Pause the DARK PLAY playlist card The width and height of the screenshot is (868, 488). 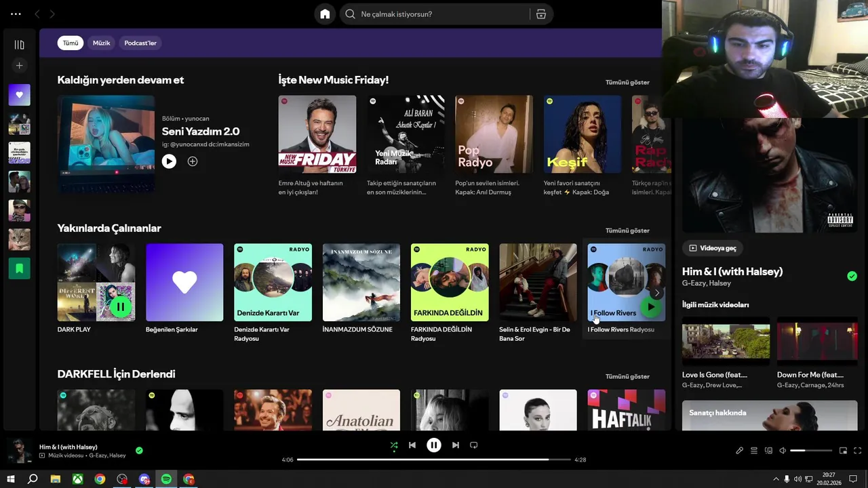(120, 307)
